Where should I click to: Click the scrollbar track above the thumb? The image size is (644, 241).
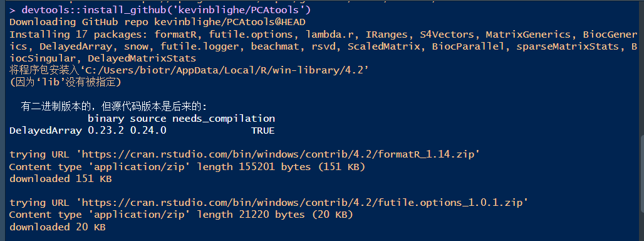click(x=641, y=68)
